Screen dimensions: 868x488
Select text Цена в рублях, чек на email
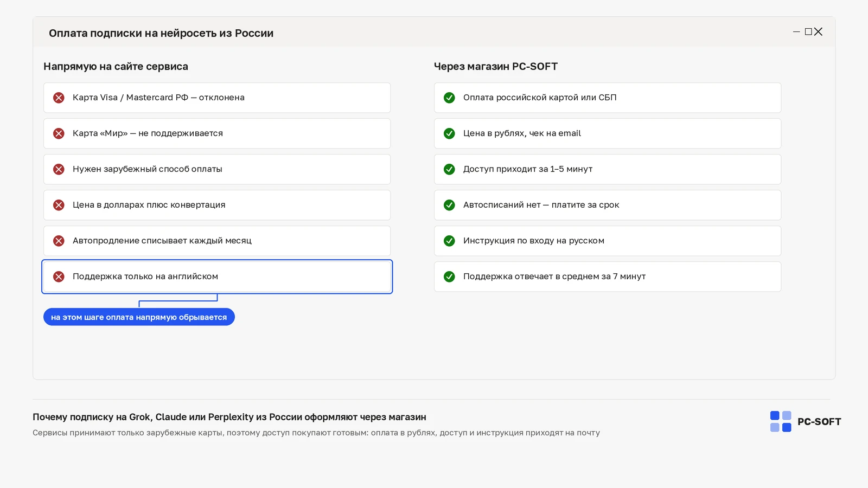coord(522,133)
